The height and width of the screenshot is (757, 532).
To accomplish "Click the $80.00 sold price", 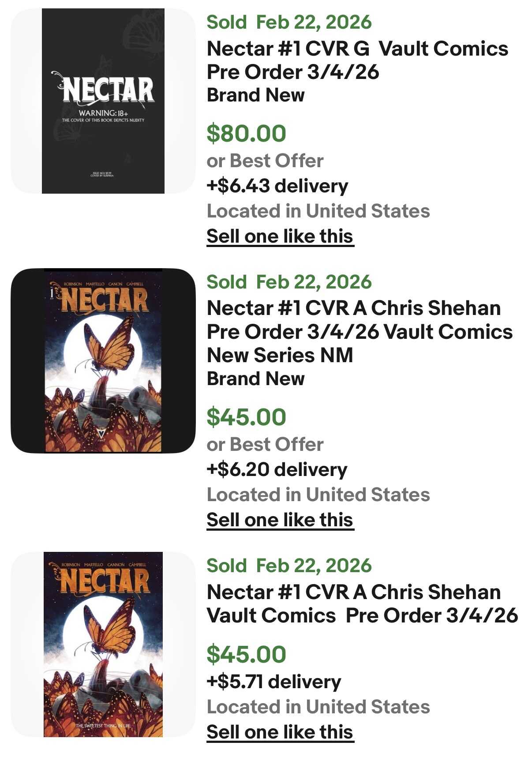I will tap(247, 134).
